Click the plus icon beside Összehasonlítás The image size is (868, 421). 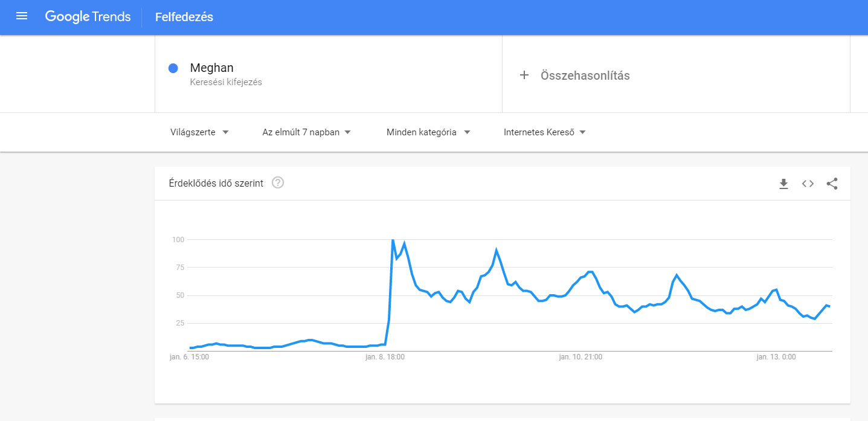click(524, 75)
